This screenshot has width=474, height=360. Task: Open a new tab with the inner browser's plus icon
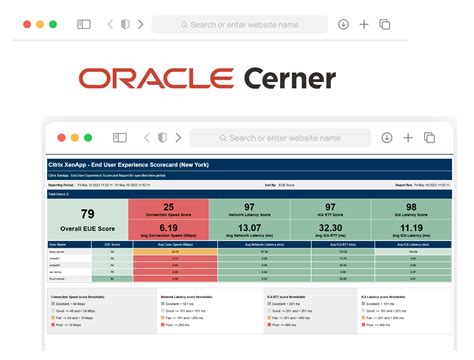pos(408,138)
